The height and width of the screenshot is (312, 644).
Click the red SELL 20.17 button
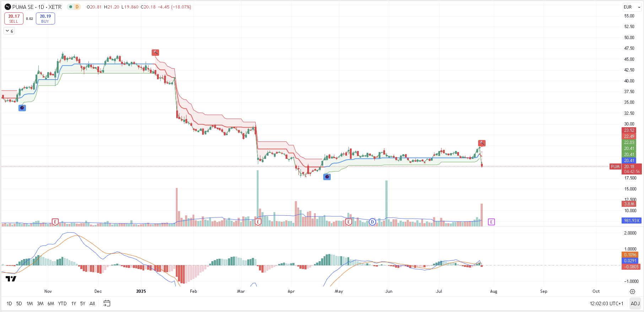14,18
